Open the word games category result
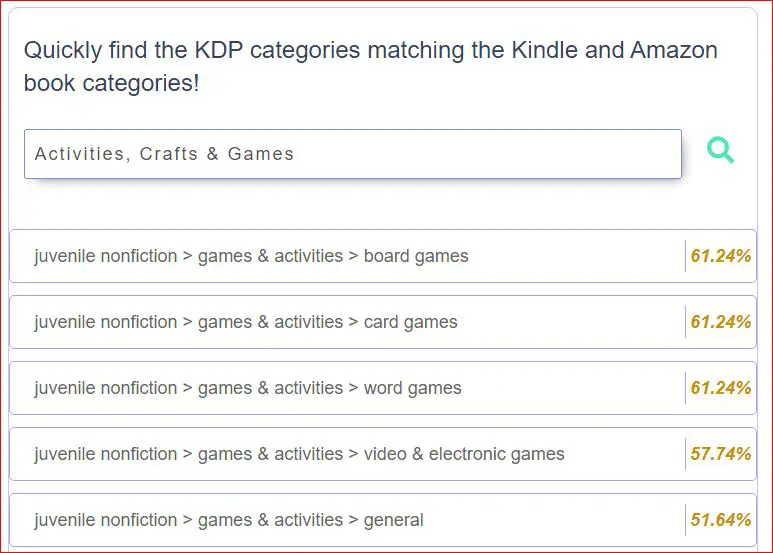 (383, 388)
